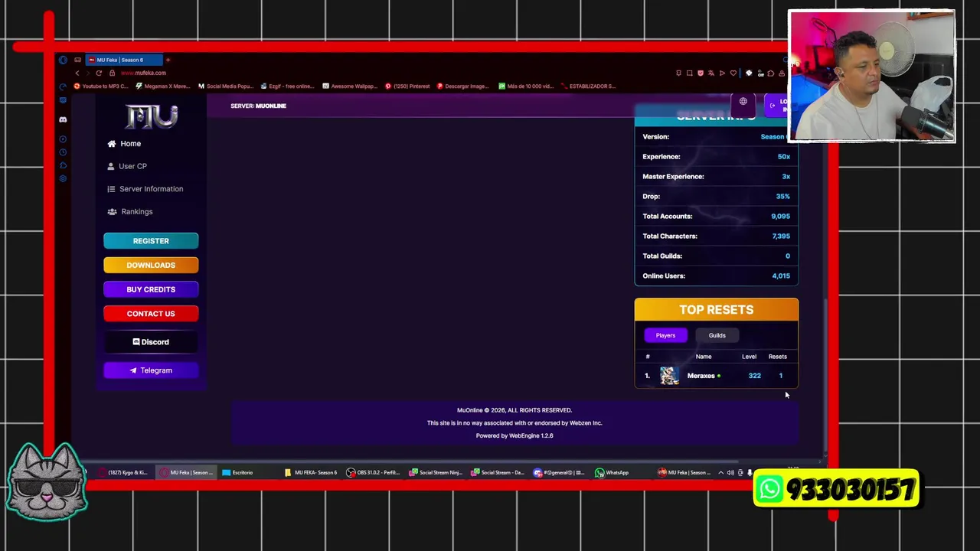Viewport: 980px width, 551px height.
Task: Open the Más de 10 000 vid bookmark
Action: click(x=526, y=86)
